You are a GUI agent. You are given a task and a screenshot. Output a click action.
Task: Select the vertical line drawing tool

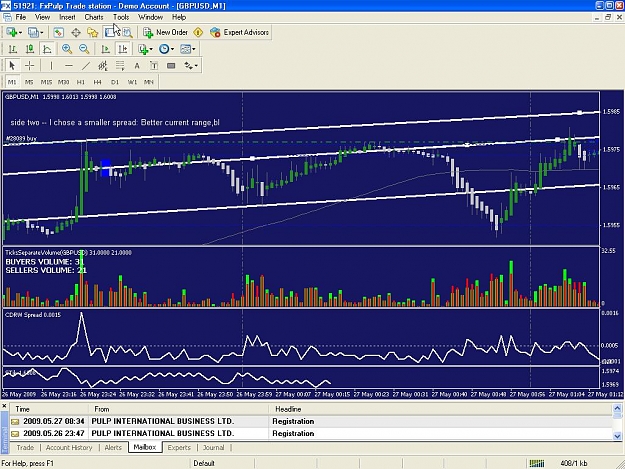click(51, 66)
